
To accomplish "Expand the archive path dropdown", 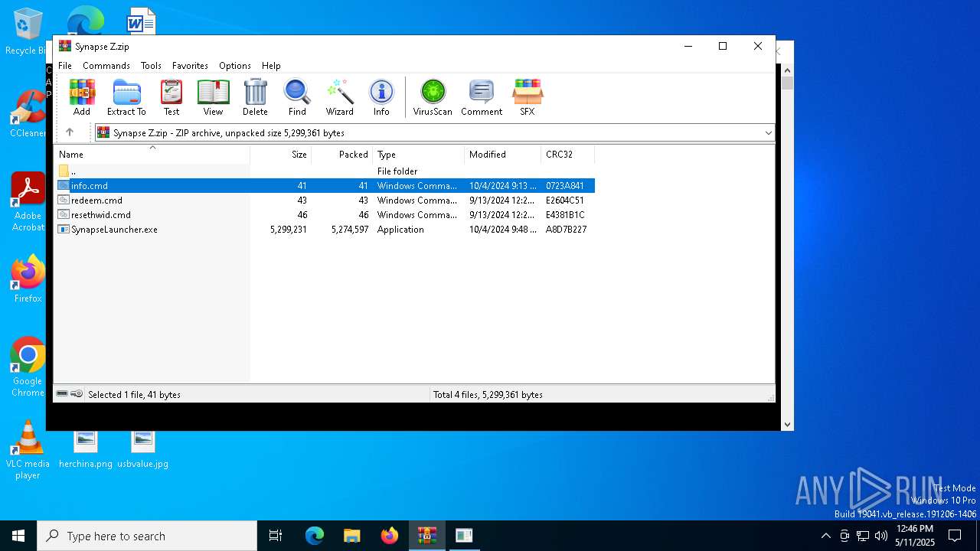I will click(x=768, y=133).
